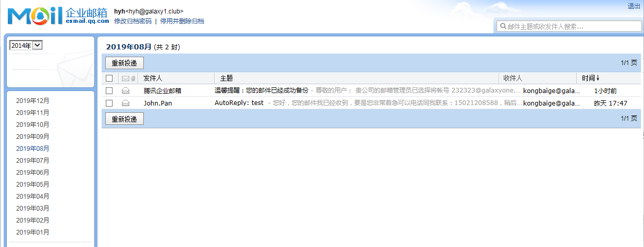
Task: Select 2019年08月 in the month list
Action: pos(33,149)
